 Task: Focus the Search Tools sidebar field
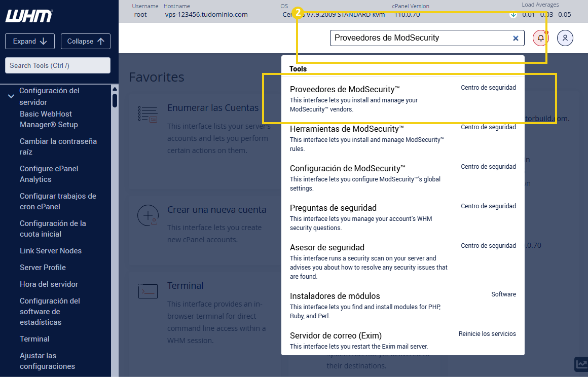point(58,65)
